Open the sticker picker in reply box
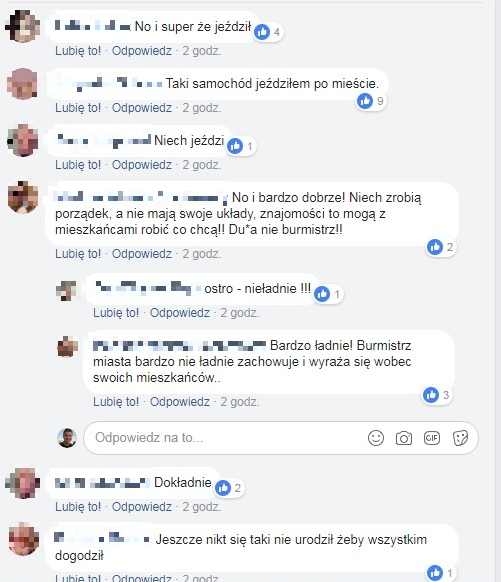Image resolution: width=501 pixels, height=582 pixels. (x=460, y=438)
